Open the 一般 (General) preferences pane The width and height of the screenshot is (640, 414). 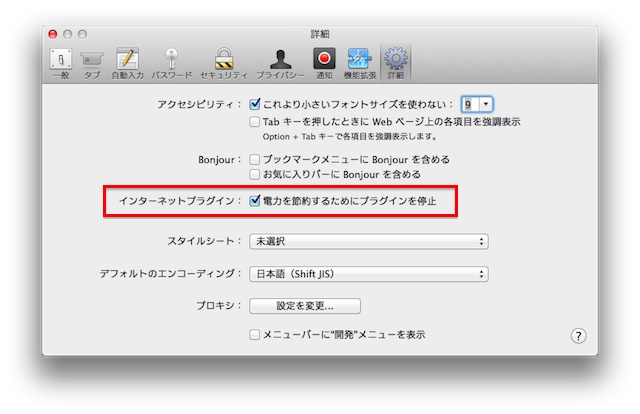coord(60,62)
